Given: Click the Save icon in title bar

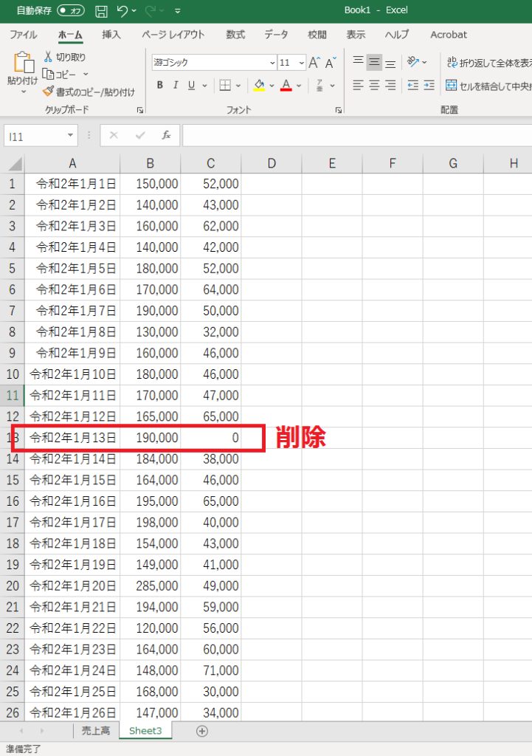Looking at the screenshot, I should coord(102,11).
